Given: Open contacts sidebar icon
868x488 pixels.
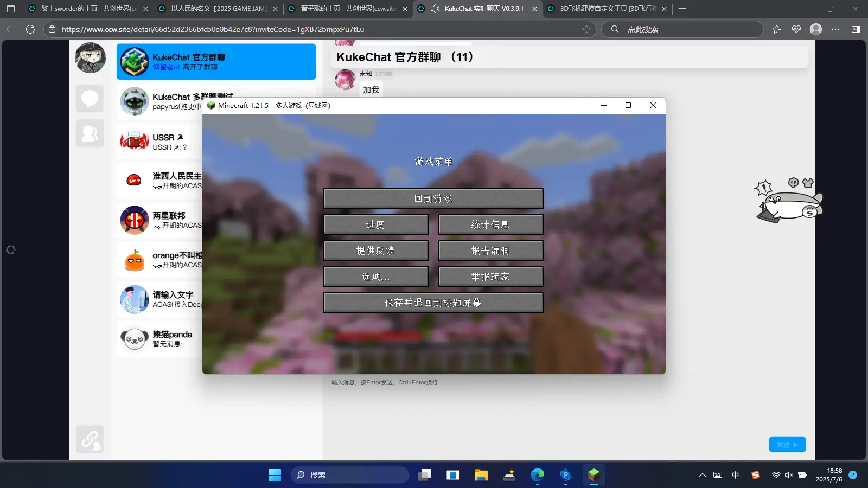Looking at the screenshot, I should pos(90,133).
